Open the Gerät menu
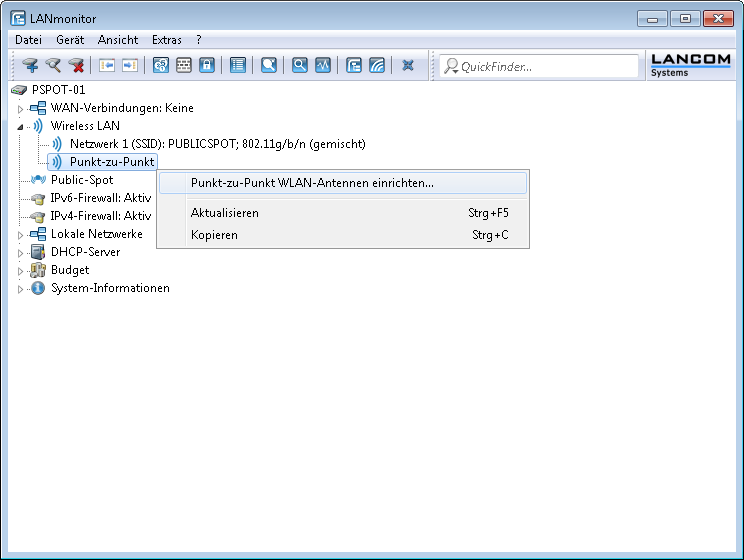The height and width of the screenshot is (560, 744). click(70, 40)
